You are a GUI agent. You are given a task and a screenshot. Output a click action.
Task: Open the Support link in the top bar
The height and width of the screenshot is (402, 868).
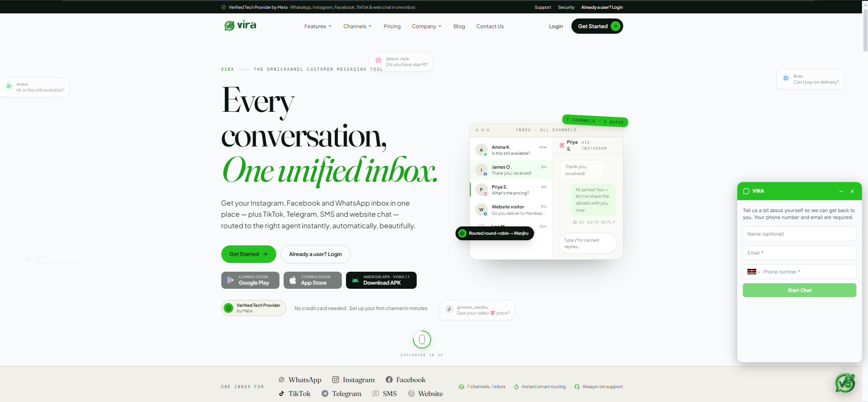click(543, 7)
